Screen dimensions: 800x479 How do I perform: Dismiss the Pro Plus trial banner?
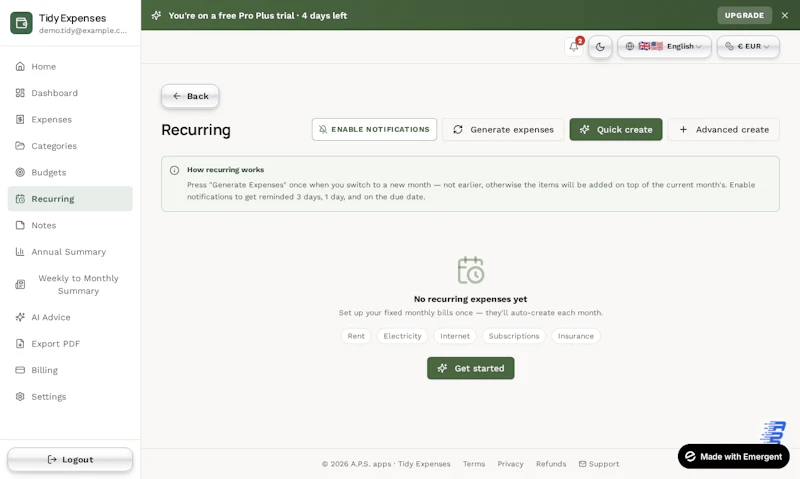(785, 15)
